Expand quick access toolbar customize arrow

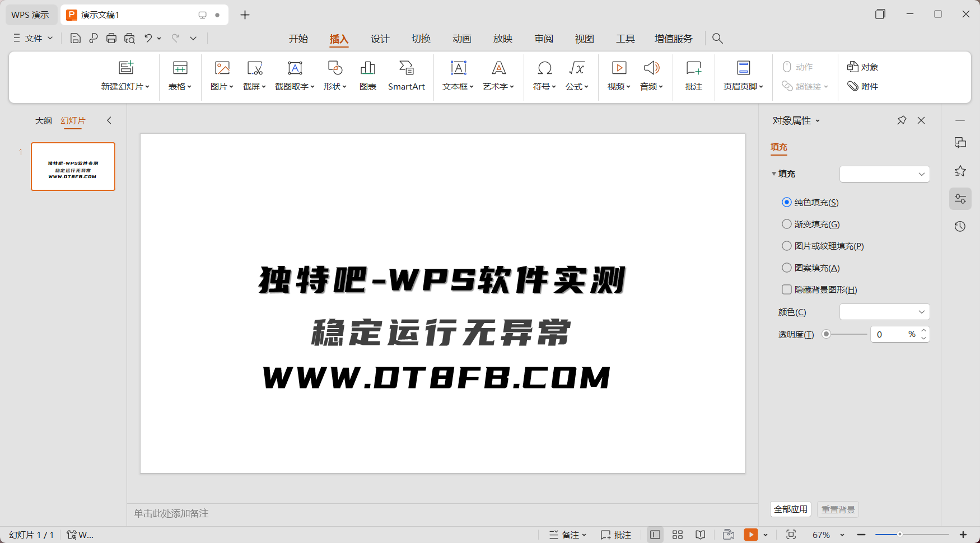pos(193,38)
